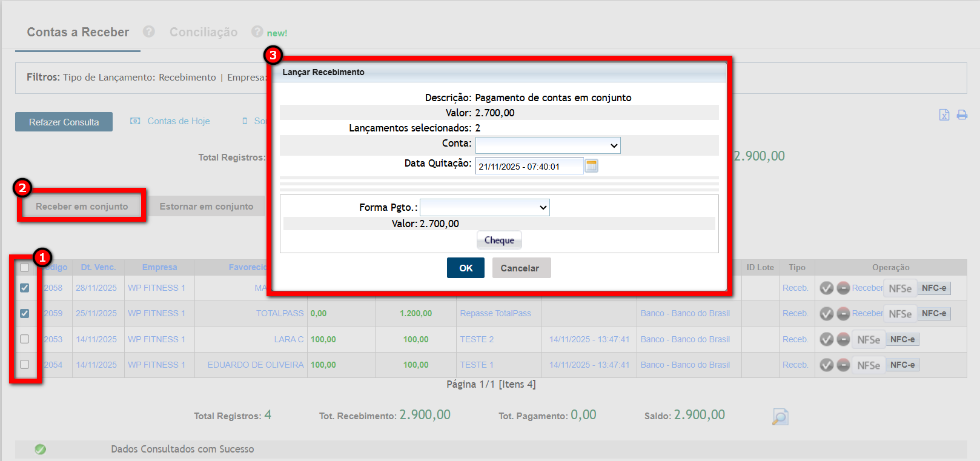Expand the Forma Pgto. dropdown

pyautogui.click(x=485, y=207)
